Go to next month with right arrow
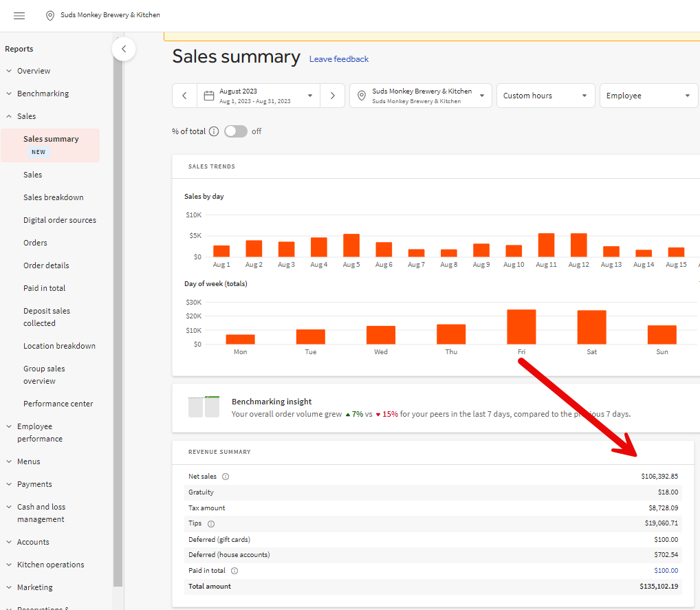The width and height of the screenshot is (700, 610). point(332,96)
